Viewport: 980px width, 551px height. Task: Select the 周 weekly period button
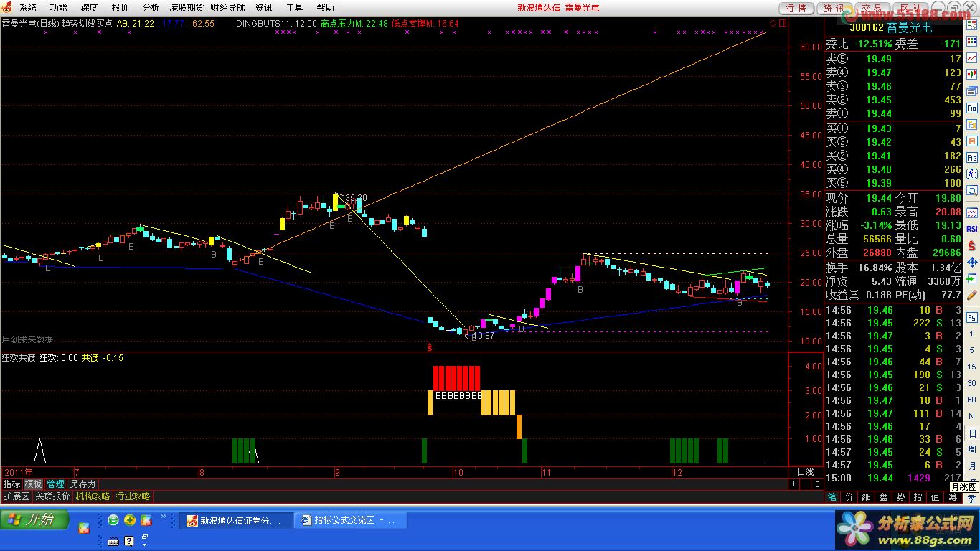pos(971,449)
